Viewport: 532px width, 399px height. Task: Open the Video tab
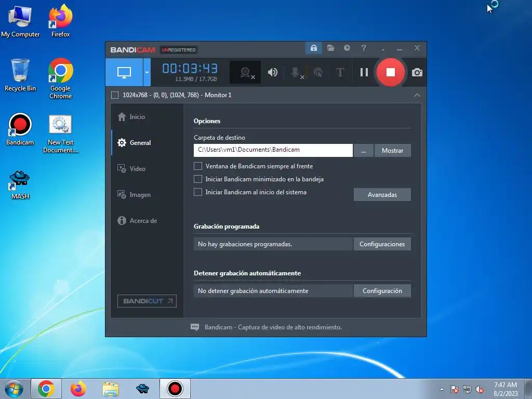click(147, 169)
